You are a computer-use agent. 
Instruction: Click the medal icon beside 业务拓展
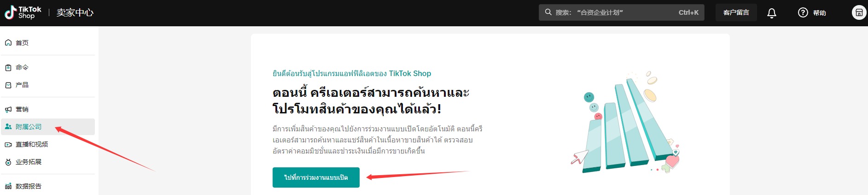coord(8,162)
